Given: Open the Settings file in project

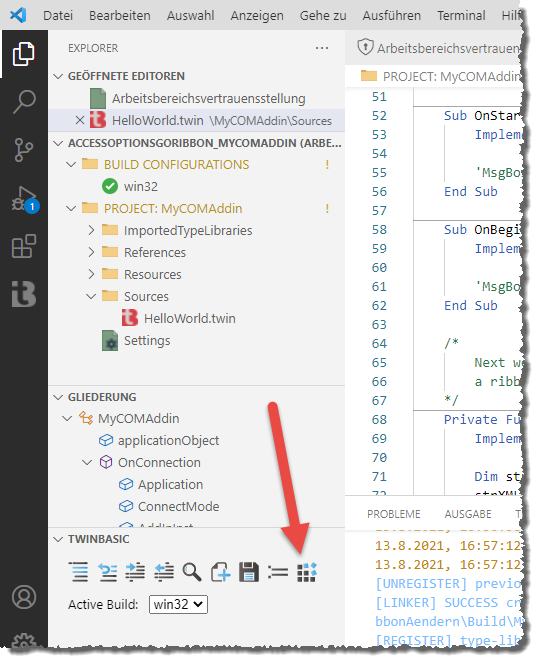Looking at the screenshot, I should point(147,341).
